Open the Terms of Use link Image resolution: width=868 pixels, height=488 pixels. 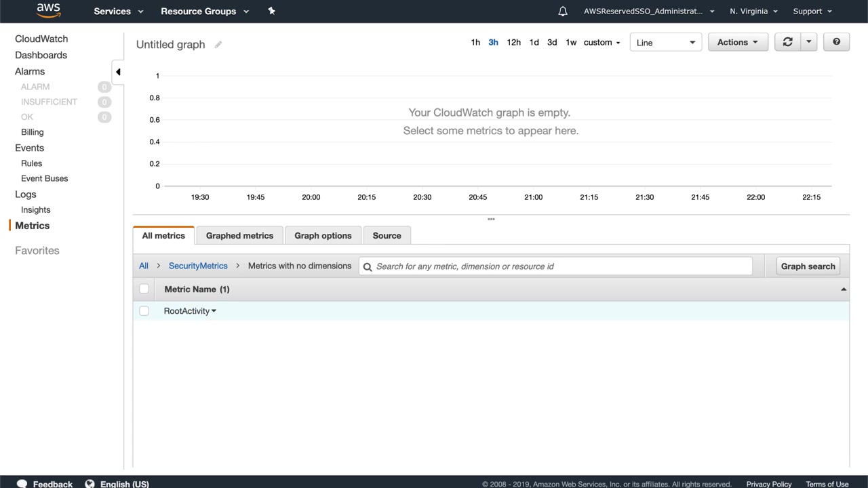coord(827,484)
